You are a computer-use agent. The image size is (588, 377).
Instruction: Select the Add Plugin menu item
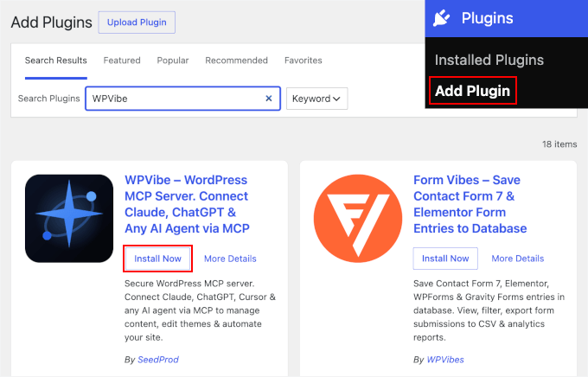click(472, 91)
